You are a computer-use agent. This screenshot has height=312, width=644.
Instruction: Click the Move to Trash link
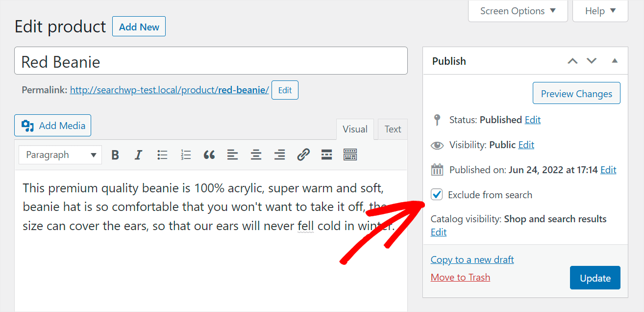point(460,278)
